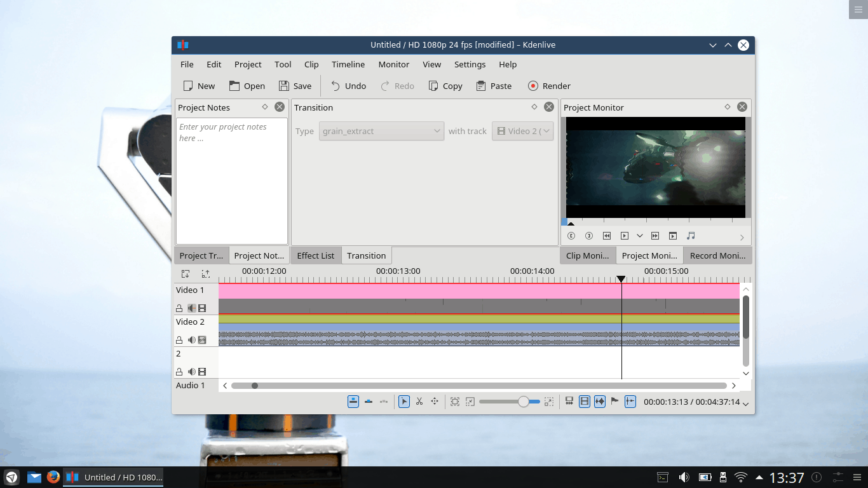
Task: Set overwrite timeline edit mode
Action: (369, 402)
